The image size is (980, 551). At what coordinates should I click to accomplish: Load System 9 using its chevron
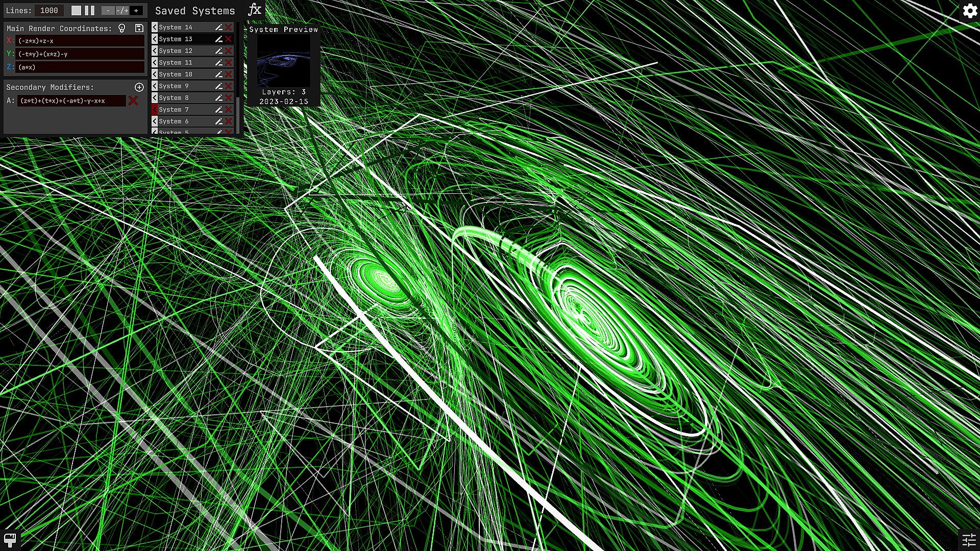[155, 86]
